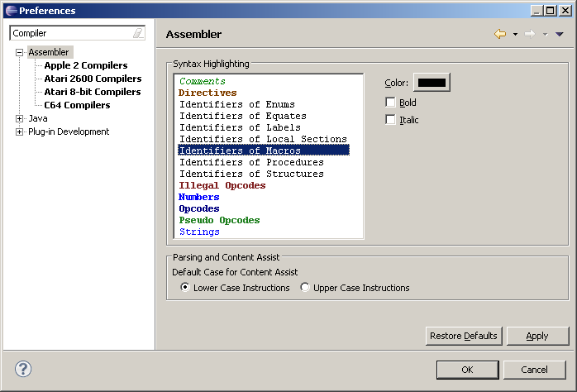Click the yellow Back navigation arrow
The image size is (577, 392).
(500, 34)
